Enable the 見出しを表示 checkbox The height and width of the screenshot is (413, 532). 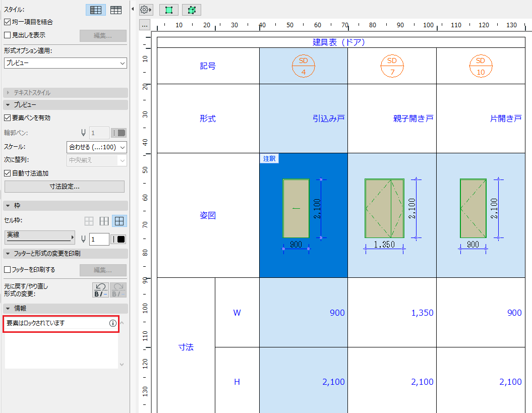pyautogui.click(x=7, y=35)
